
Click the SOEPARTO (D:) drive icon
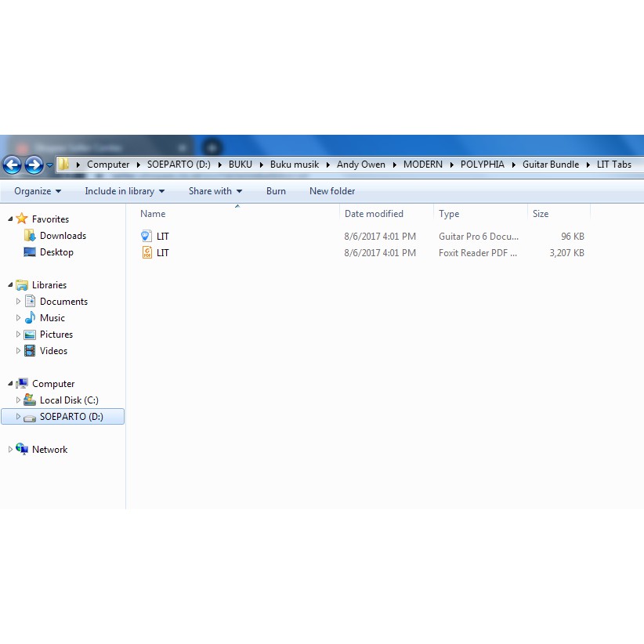click(30, 418)
